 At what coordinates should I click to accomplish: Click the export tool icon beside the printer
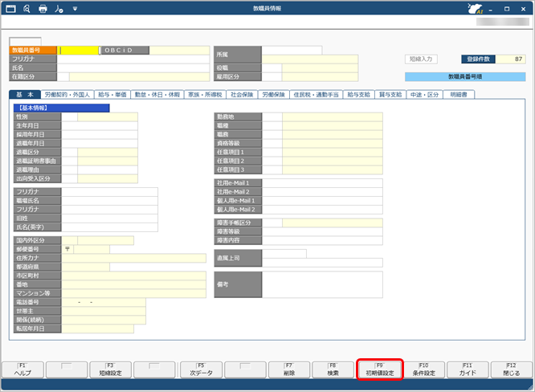pyautogui.click(x=59, y=9)
